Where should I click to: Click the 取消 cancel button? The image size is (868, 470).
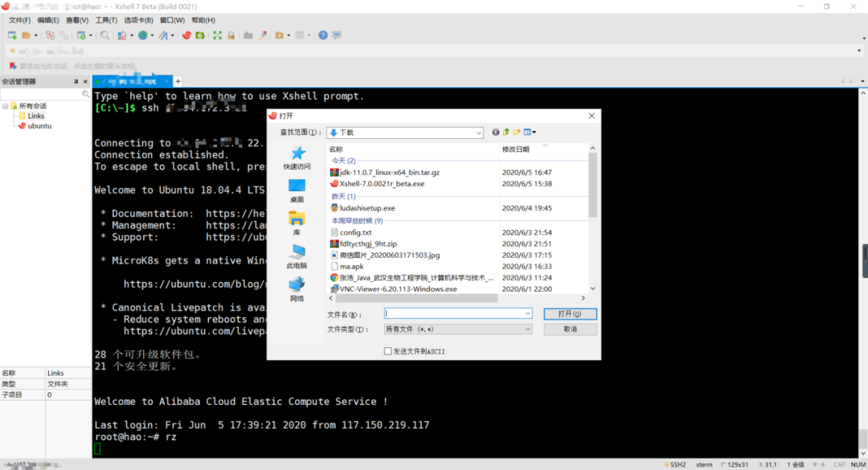(x=570, y=329)
